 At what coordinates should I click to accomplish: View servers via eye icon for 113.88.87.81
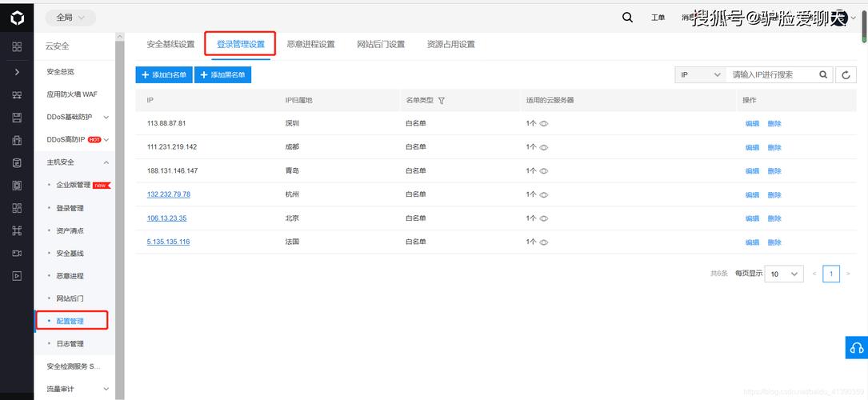click(x=544, y=124)
